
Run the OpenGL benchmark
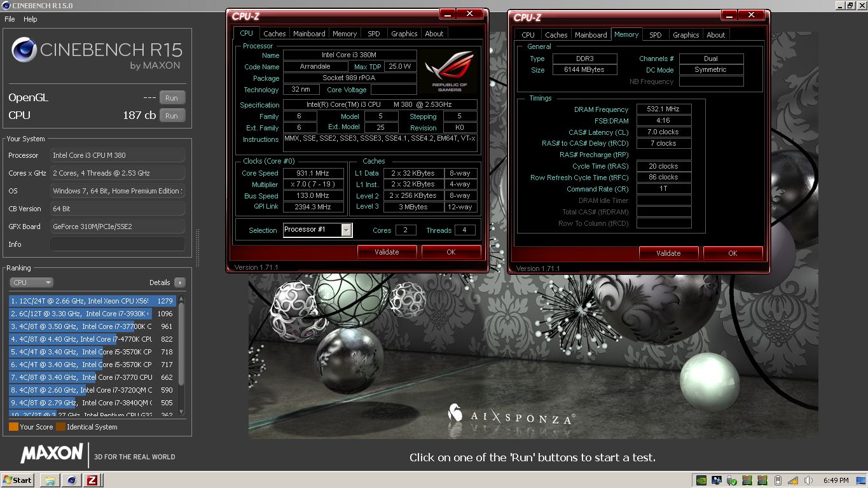click(172, 98)
